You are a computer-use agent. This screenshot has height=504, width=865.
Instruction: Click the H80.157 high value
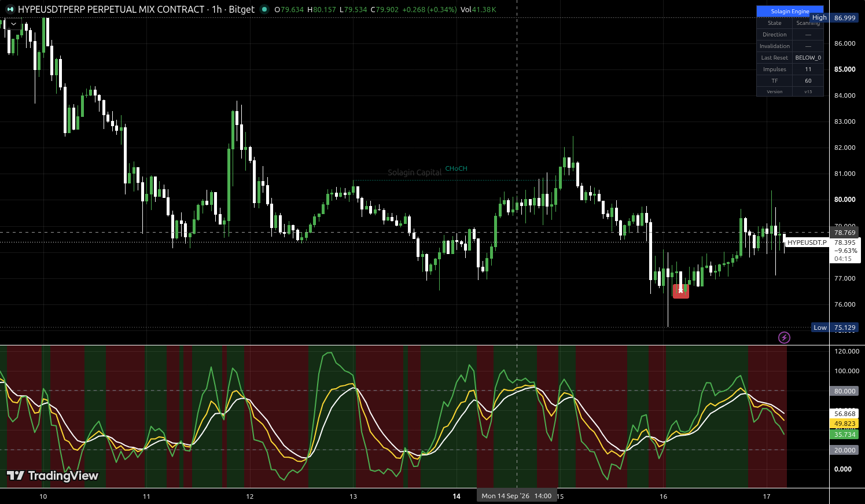click(x=321, y=10)
